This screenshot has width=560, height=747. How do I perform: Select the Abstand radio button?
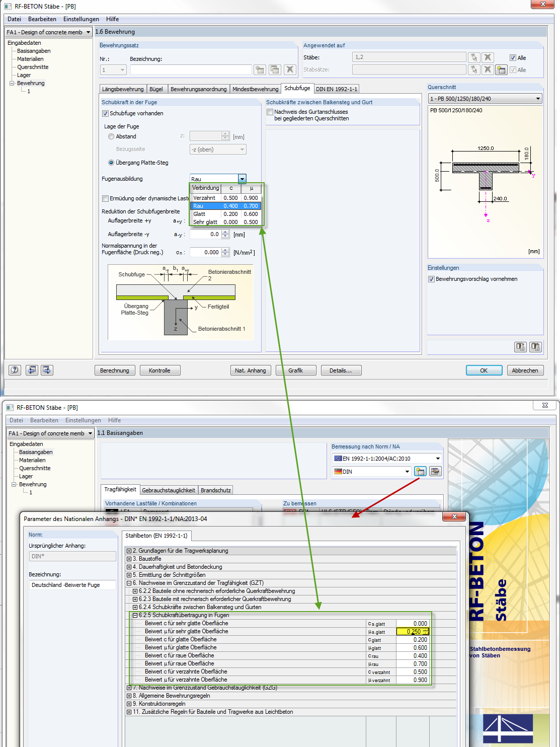point(111,136)
